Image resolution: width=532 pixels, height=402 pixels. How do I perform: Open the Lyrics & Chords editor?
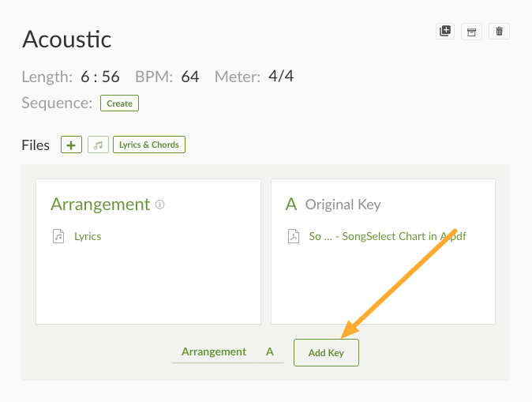click(x=149, y=145)
